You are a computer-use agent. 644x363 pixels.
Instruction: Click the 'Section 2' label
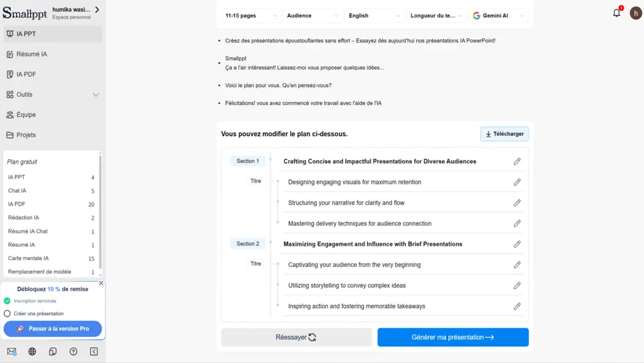[248, 244]
